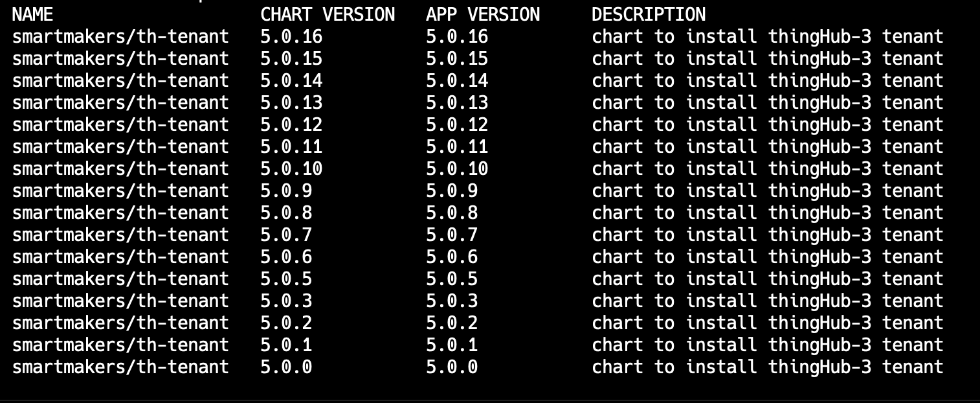980x403 pixels.
Task: Click app version 5.0.1 value
Action: [452, 345]
